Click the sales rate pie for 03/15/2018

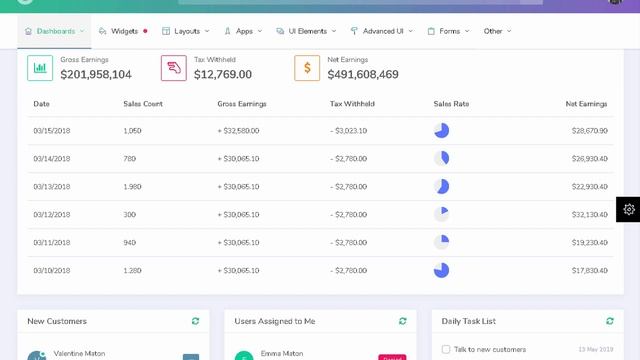pyautogui.click(x=441, y=131)
